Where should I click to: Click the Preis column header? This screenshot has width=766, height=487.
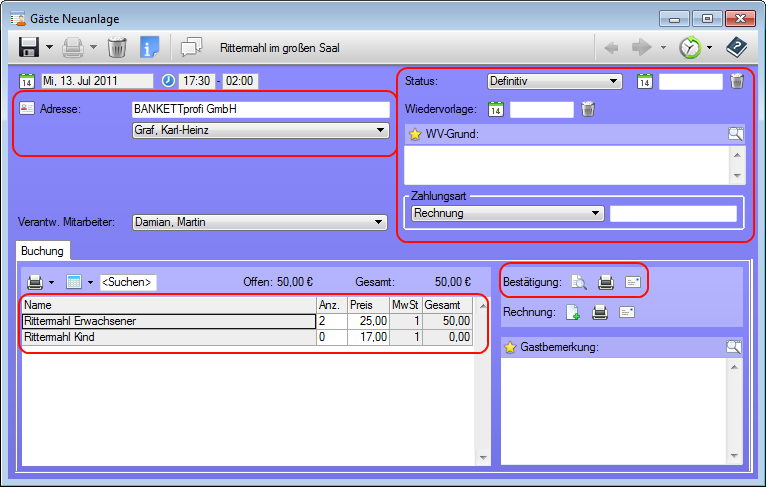[368, 305]
